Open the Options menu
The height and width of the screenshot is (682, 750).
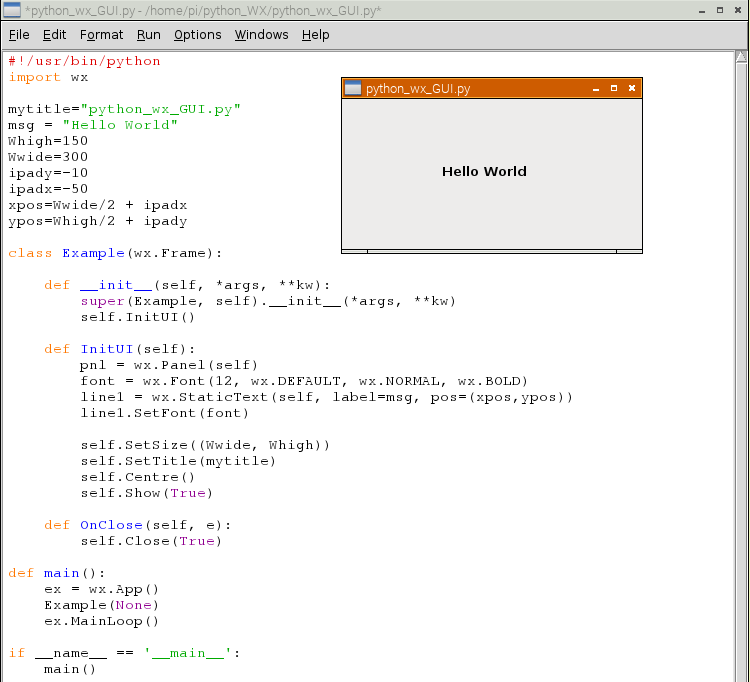(197, 34)
